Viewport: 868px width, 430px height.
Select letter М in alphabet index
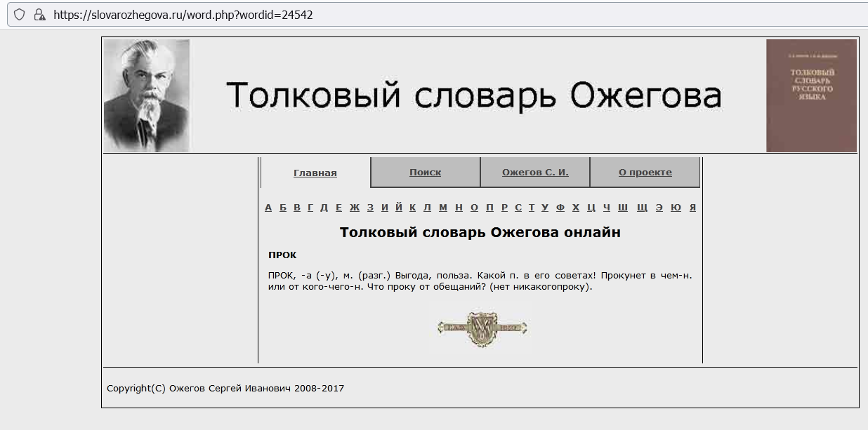click(x=442, y=207)
